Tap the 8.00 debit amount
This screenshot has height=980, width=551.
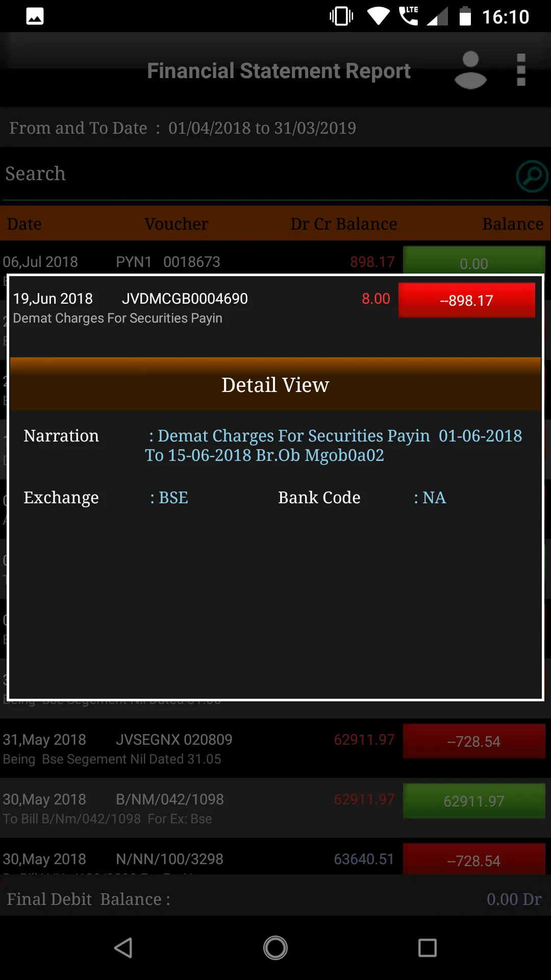pos(376,299)
